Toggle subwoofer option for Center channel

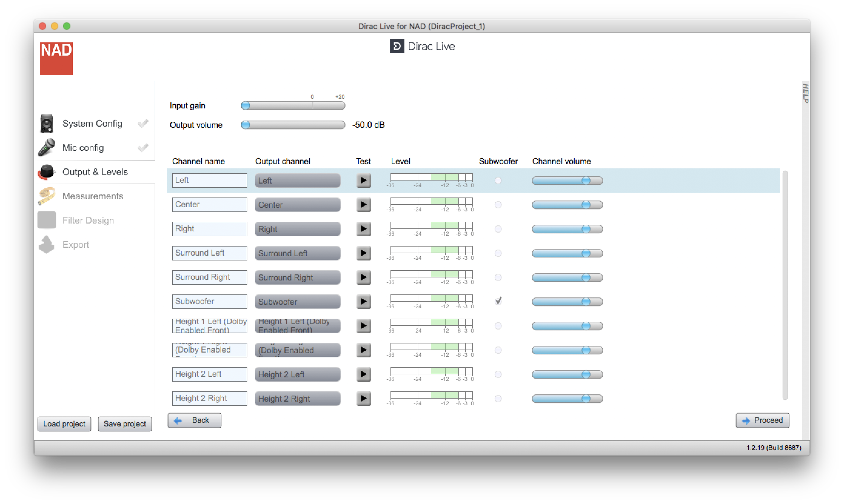pos(498,204)
